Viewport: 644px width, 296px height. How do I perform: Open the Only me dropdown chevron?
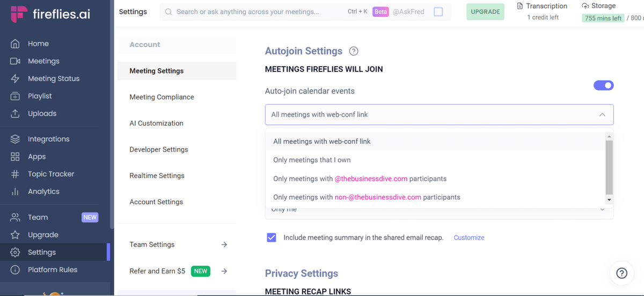tap(602, 210)
